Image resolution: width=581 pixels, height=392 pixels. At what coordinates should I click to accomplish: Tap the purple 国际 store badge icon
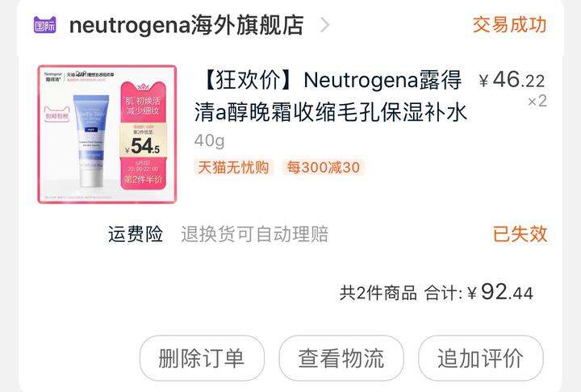tap(45, 25)
